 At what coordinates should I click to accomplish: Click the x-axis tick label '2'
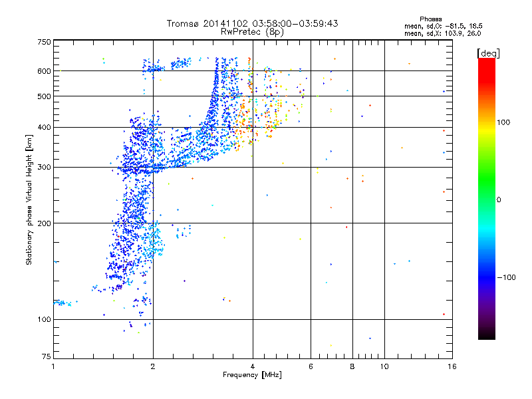(x=153, y=366)
